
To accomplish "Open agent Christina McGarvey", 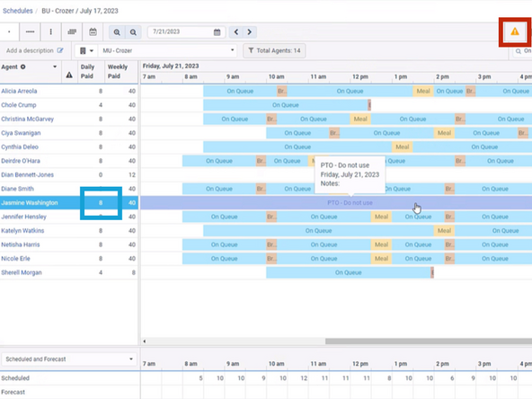I will 27,119.
